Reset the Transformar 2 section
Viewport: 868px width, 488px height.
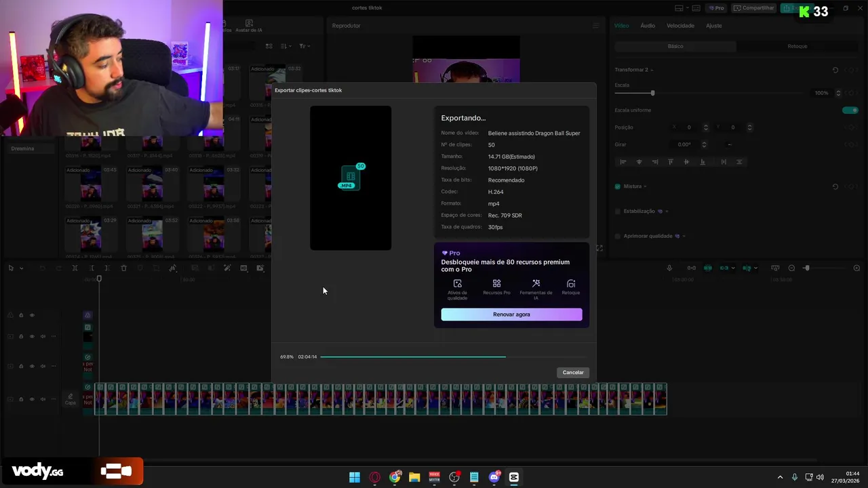coord(835,70)
